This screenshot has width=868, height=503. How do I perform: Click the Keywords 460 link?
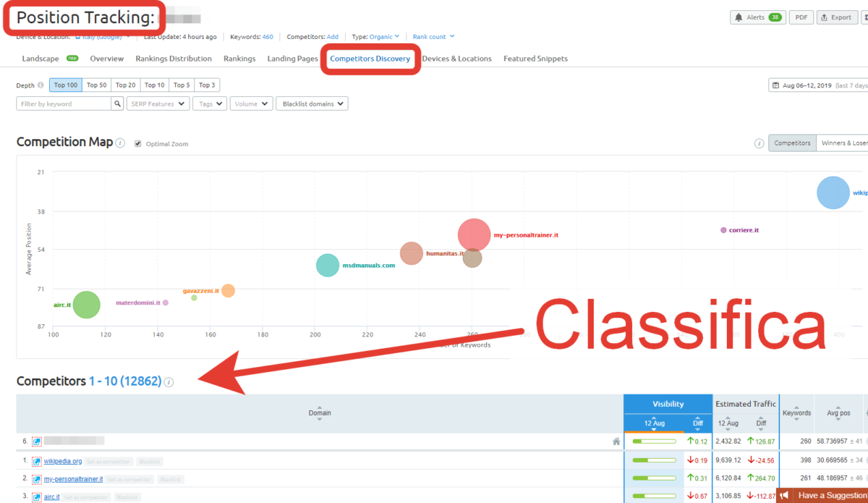(x=267, y=37)
